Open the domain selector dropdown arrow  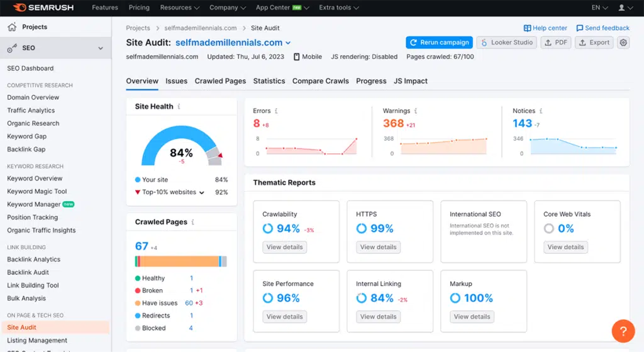point(288,43)
